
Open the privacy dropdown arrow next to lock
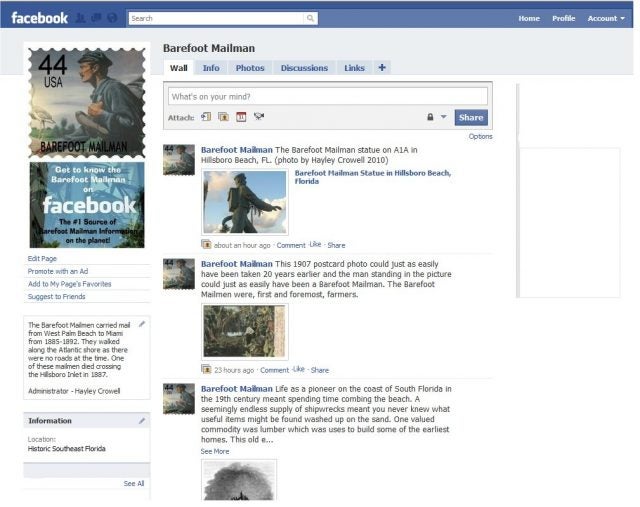click(x=443, y=117)
